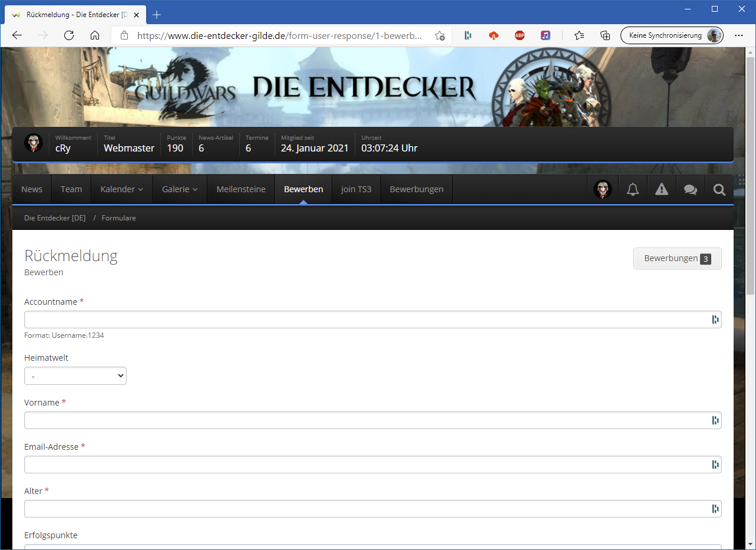Viewport: 756px width, 550px height.
Task: Expand the Galerie menu
Action: 180,189
